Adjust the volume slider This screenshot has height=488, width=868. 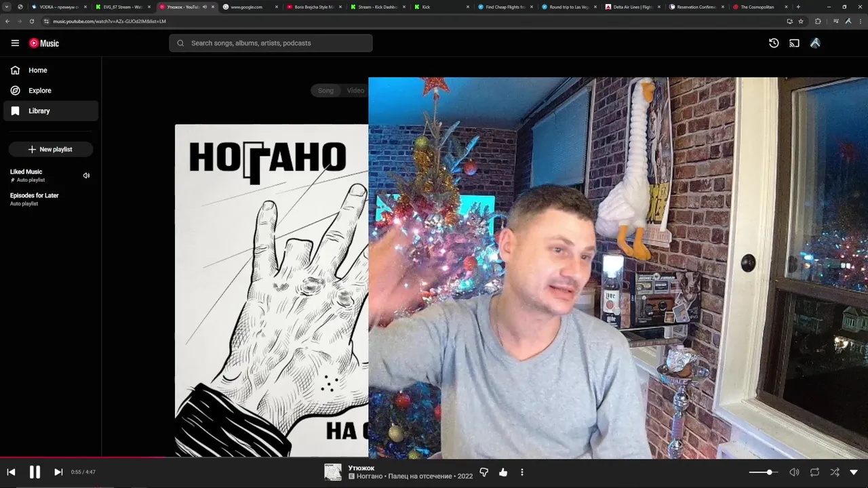coord(765,472)
